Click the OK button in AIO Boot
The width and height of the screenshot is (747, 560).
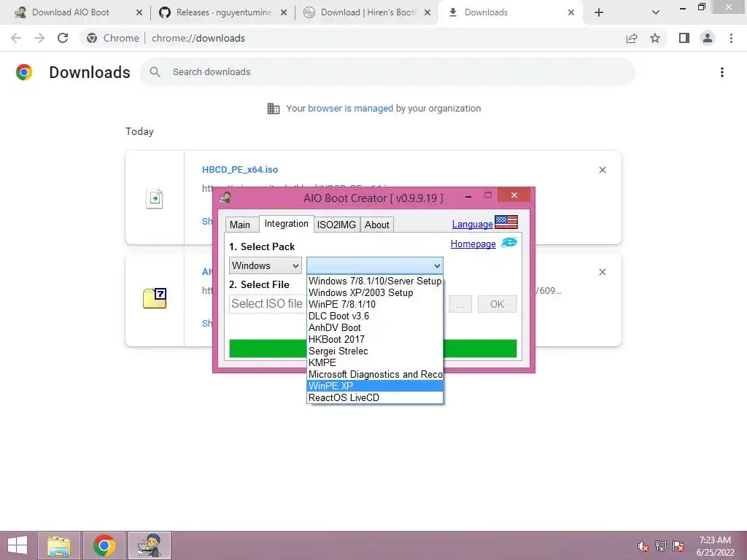coord(497,304)
